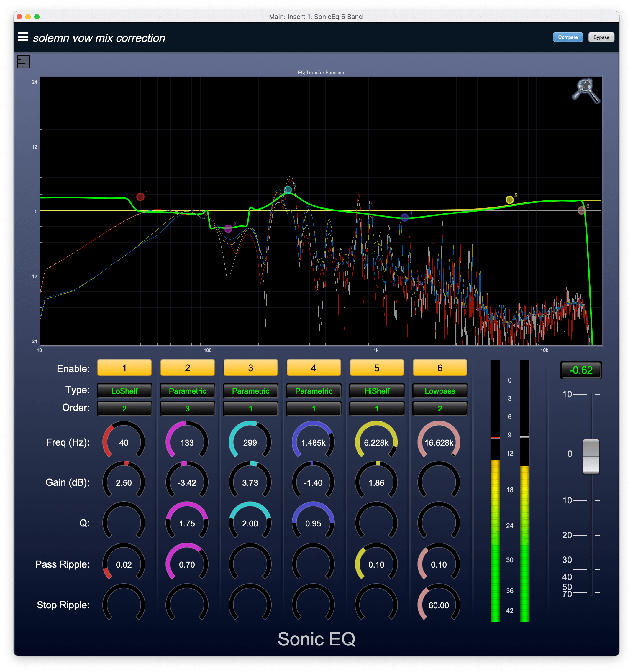Open band 2 Order dropdown showing 3
Viewport: 633px width, 672px height.
coord(187,409)
